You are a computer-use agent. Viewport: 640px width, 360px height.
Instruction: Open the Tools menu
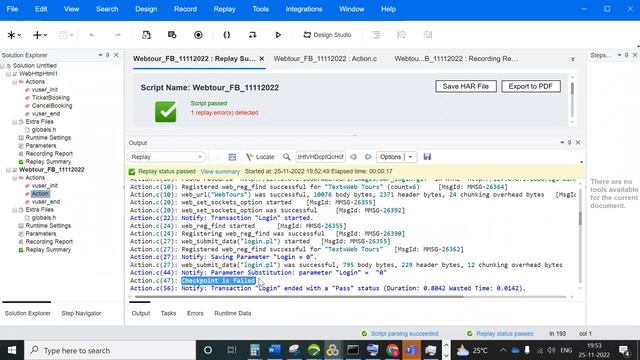pyautogui.click(x=260, y=9)
